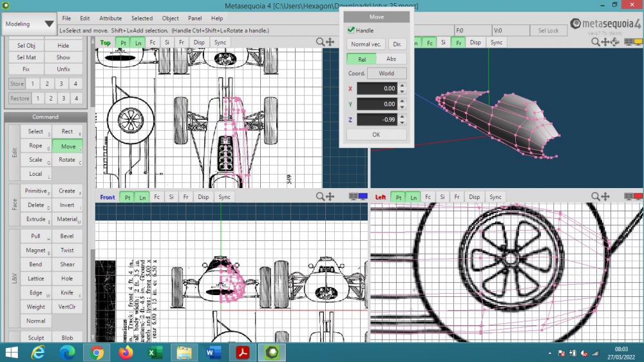This screenshot has width=644, height=362.
Task: Click the yellow monitor icon in perspective view
Action: [x=638, y=42]
